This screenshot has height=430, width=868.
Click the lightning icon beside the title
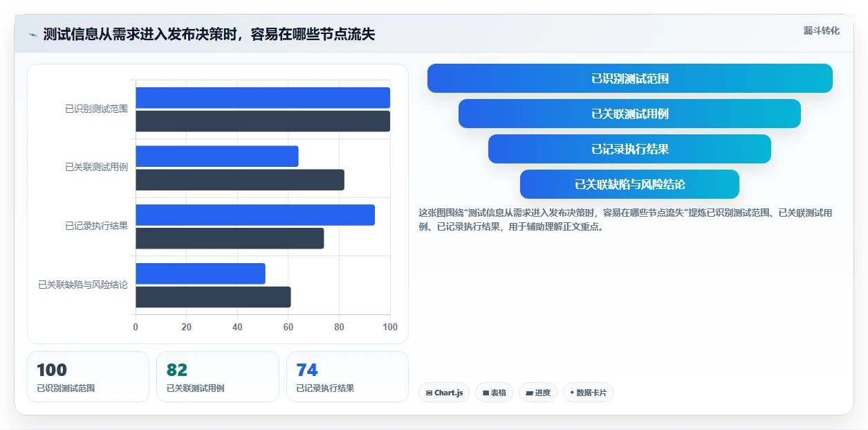(33, 35)
